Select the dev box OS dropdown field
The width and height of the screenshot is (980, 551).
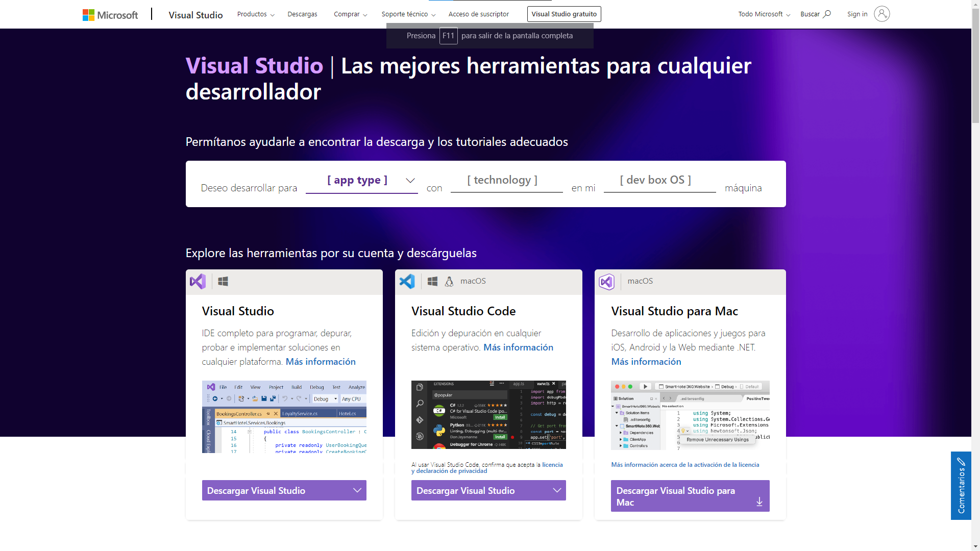click(660, 181)
